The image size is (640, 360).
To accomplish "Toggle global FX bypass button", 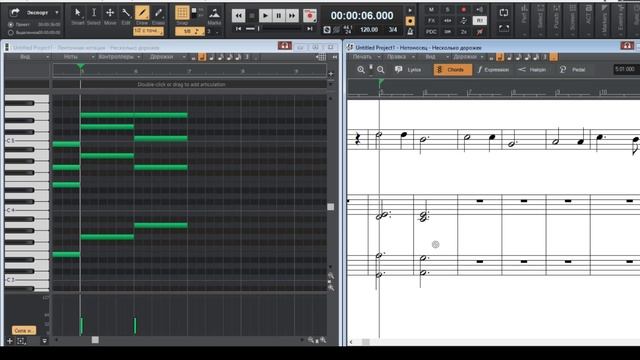I will click(x=431, y=20).
